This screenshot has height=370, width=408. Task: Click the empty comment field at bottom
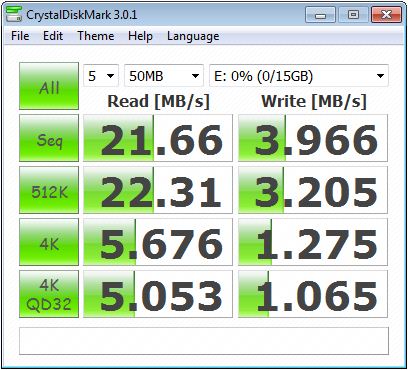(204, 341)
